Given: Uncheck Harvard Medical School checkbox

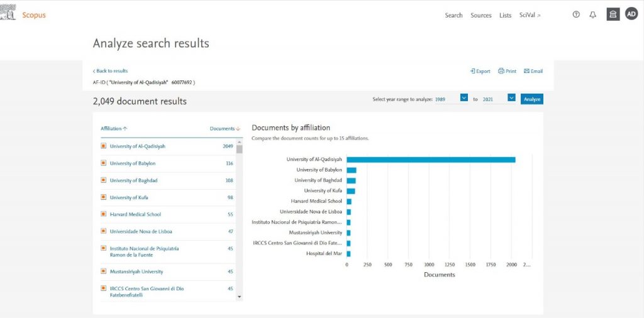Looking at the screenshot, I should coord(104,214).
